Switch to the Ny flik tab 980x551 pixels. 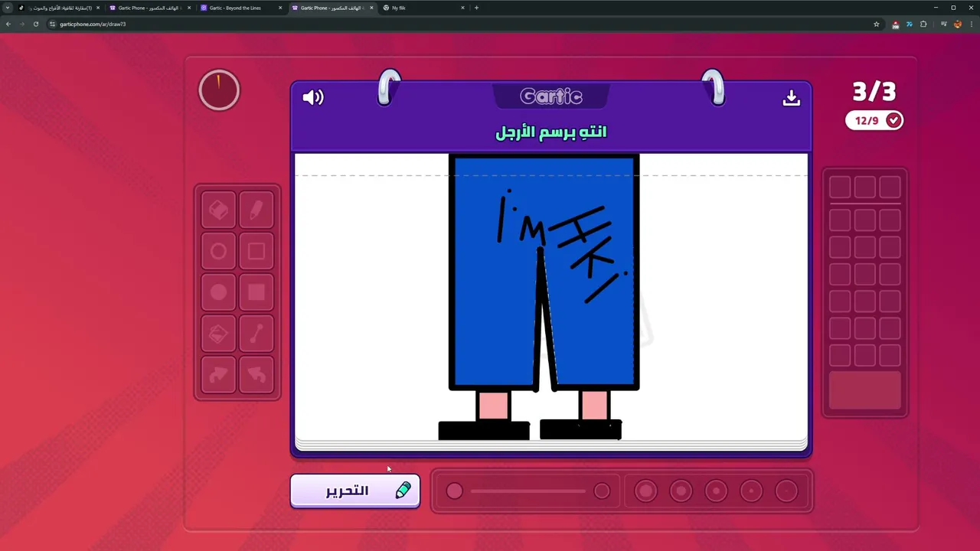click(423, 8)
